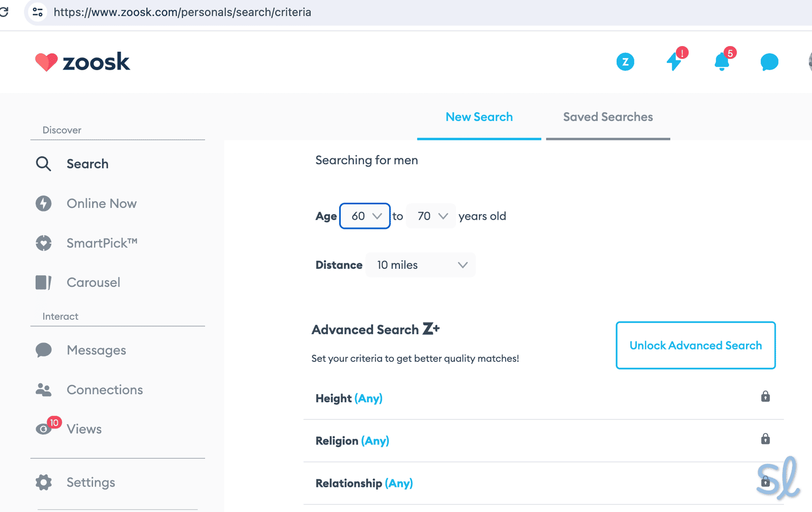Click the lightning bolt boost icon
This screenshot has width=812, height=512.
coord(674,62)
